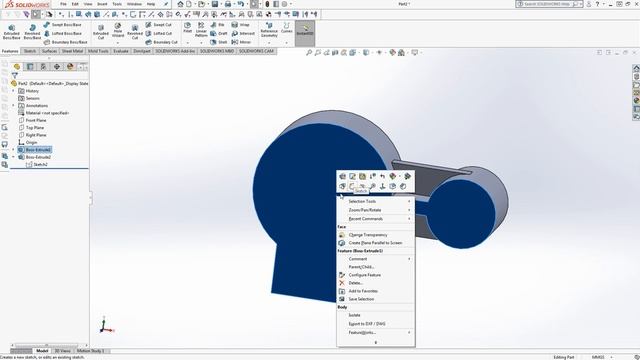Choose Isolate in context menu

[x=376, y=315]
